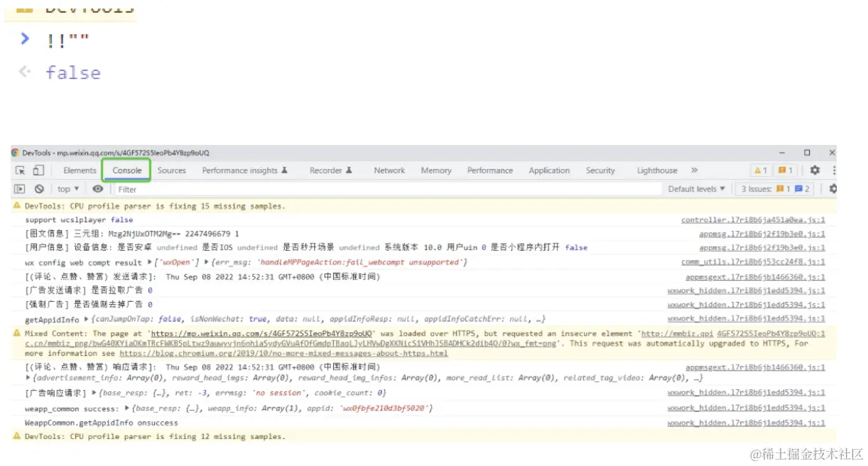The image size is (868, 466).
Task: Expand the ['wxOpen'] array
Action: [149, 263]
